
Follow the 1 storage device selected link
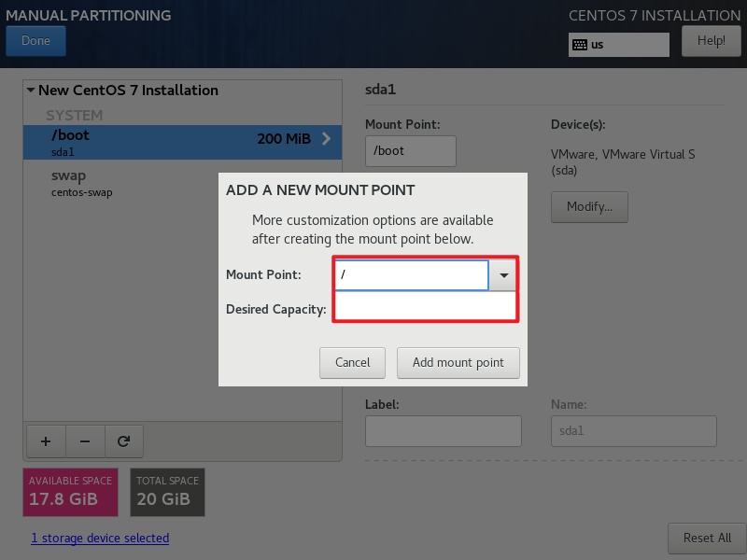pos(100,538)
